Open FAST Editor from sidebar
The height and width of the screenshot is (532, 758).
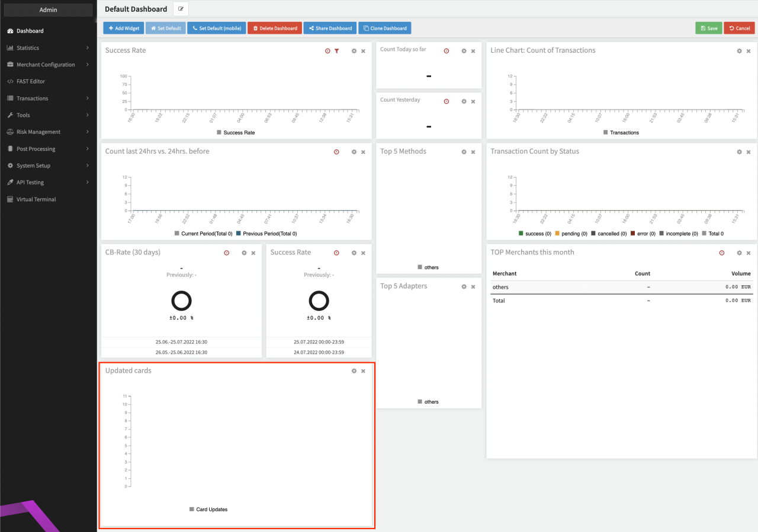pos(48,82)
